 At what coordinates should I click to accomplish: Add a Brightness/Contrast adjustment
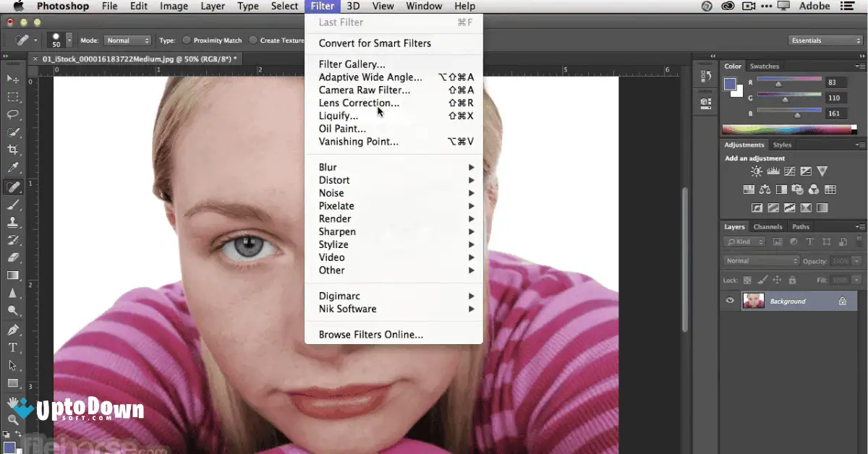(x=755, y=171)
